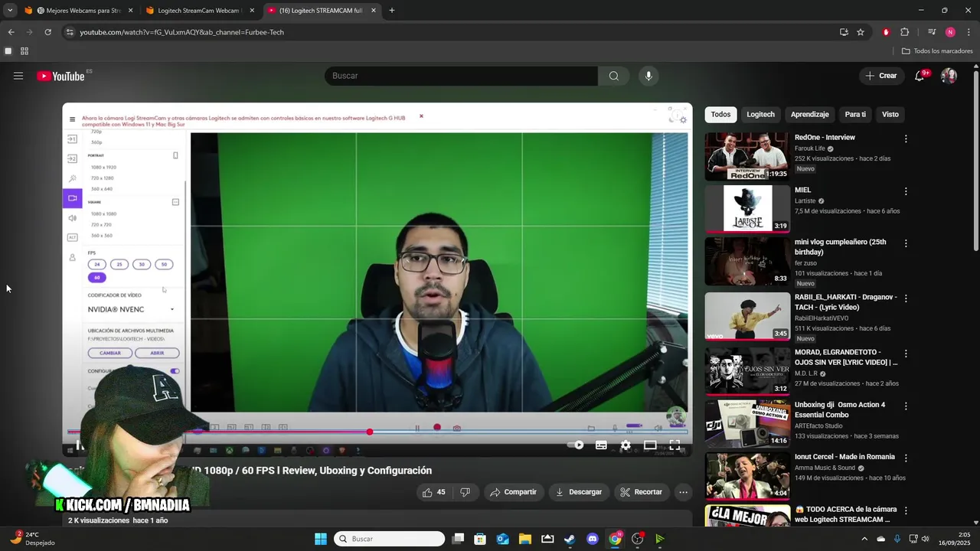Bookmark this page with the star icon
980x551 pixels.
(x=861, y=32)
